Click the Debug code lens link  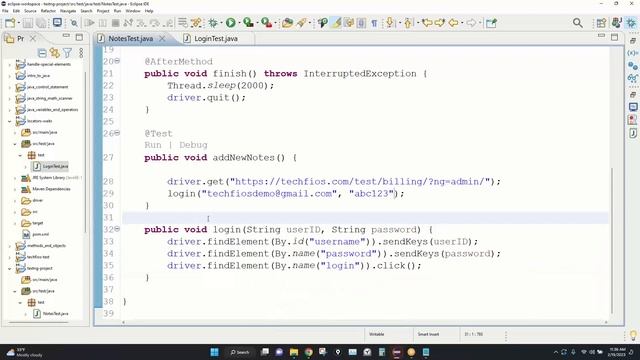[x=193, y=145]
